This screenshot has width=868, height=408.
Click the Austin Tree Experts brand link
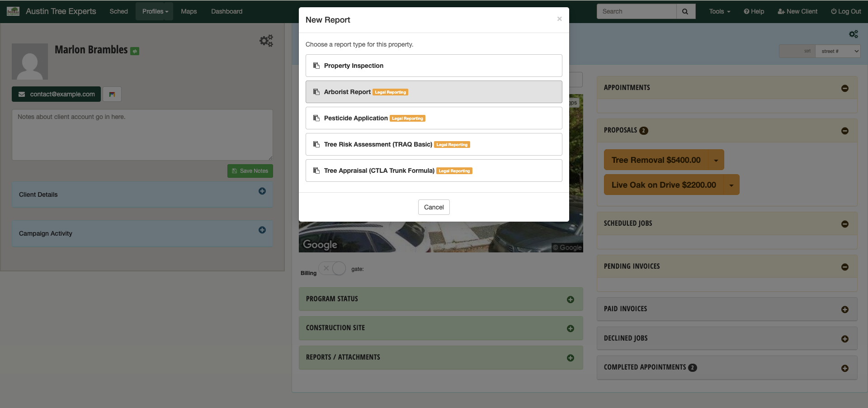tap(61, 11)
